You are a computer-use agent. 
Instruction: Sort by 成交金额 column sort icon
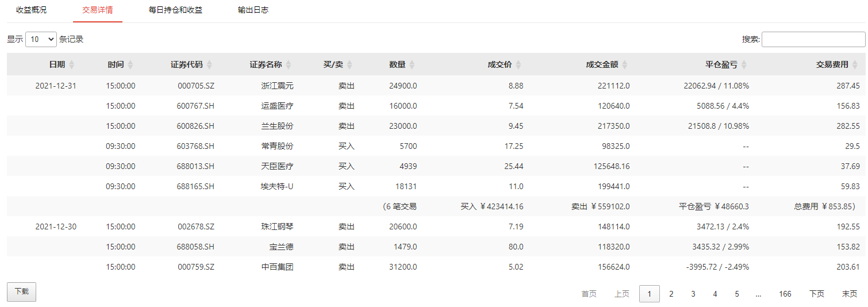coord(624,65)
